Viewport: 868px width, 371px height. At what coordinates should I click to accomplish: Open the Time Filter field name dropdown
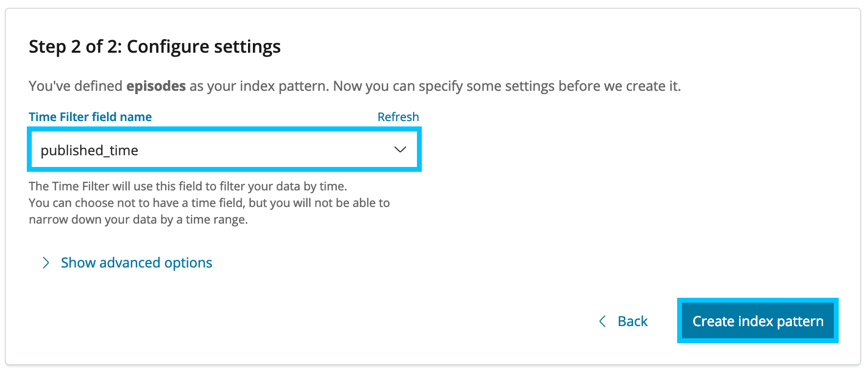coord(224,150)
